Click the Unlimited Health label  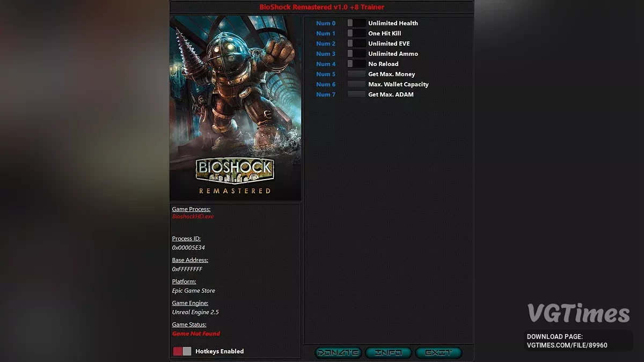click(393, 23)
